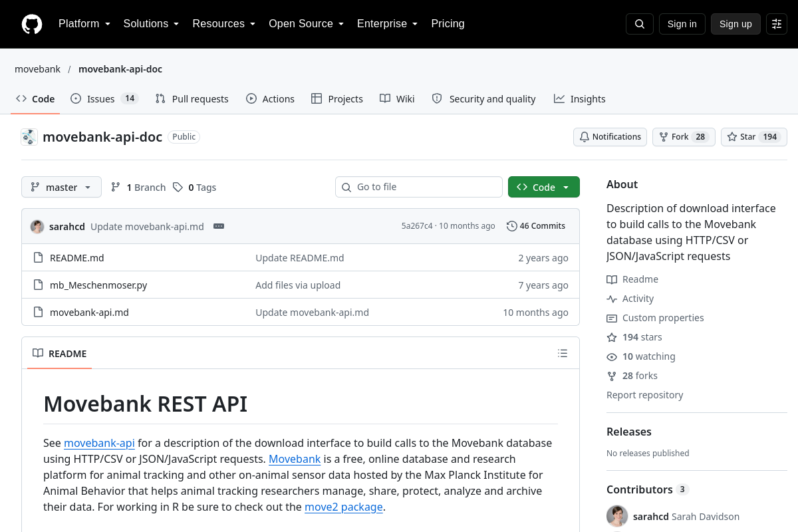The height and width of the screenshot is (532, 798).
Task: Click the Notifications button label
Action: (616, 137)
